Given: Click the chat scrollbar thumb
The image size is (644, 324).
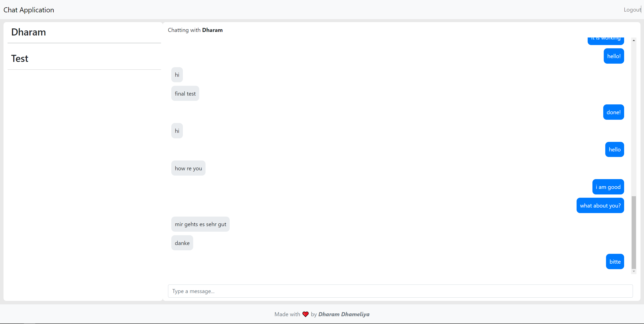Looking at the screenshot, I should [634, 232].
